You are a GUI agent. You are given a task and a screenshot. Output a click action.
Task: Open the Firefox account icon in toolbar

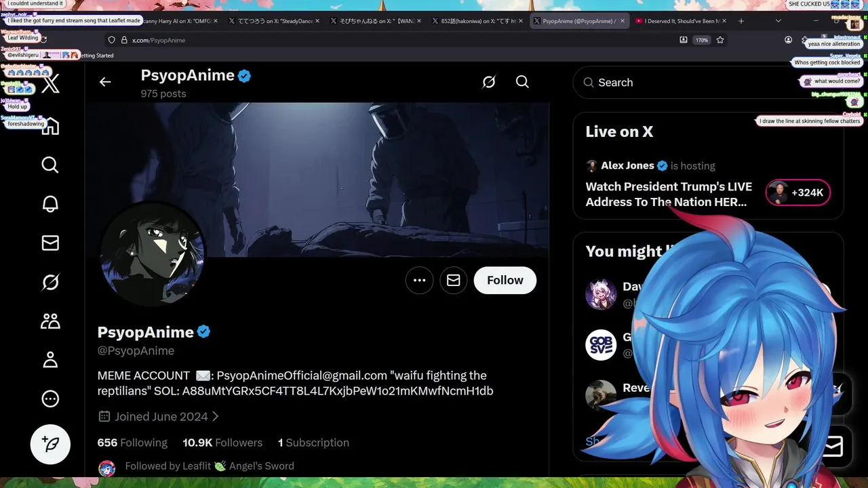788,40
